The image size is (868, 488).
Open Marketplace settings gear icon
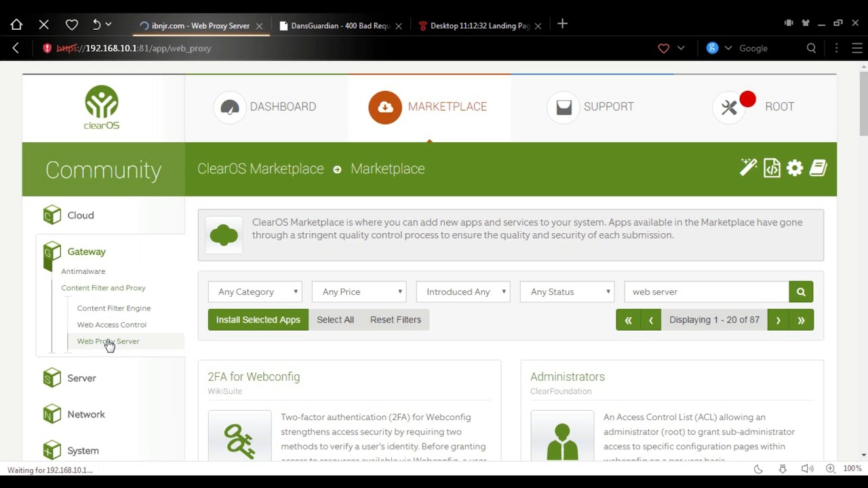click(795, 168)
